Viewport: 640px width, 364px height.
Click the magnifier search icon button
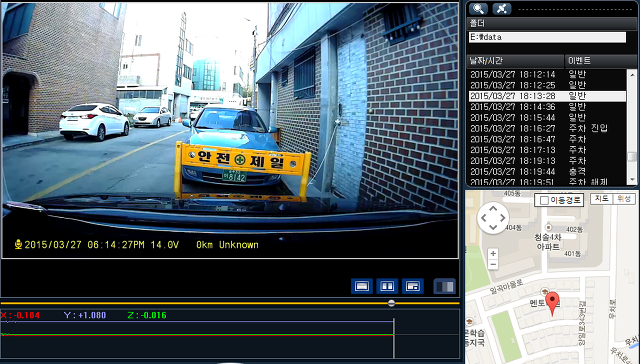click(x=478, y=9)
